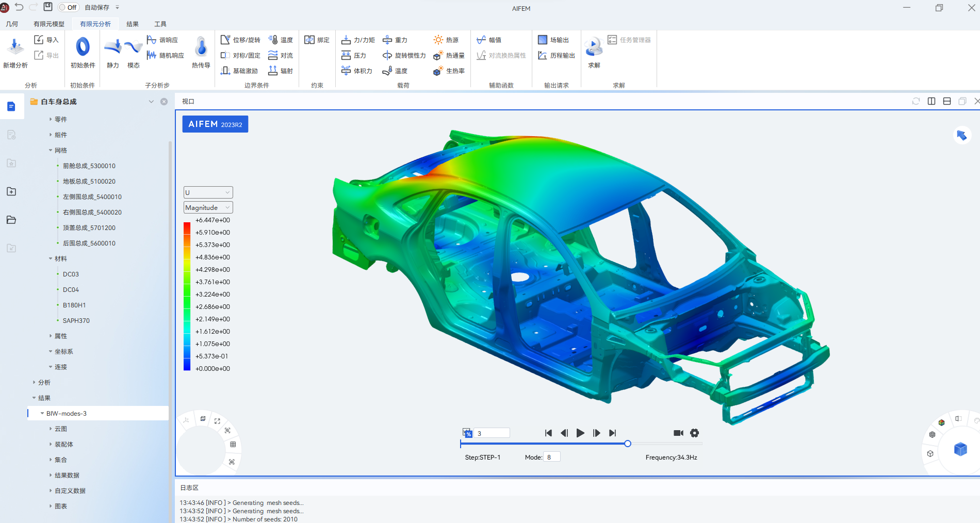The height and width of the screenshot is (523, 980).
Task: Create a 场输出 field output request
Action: point(556,40)
